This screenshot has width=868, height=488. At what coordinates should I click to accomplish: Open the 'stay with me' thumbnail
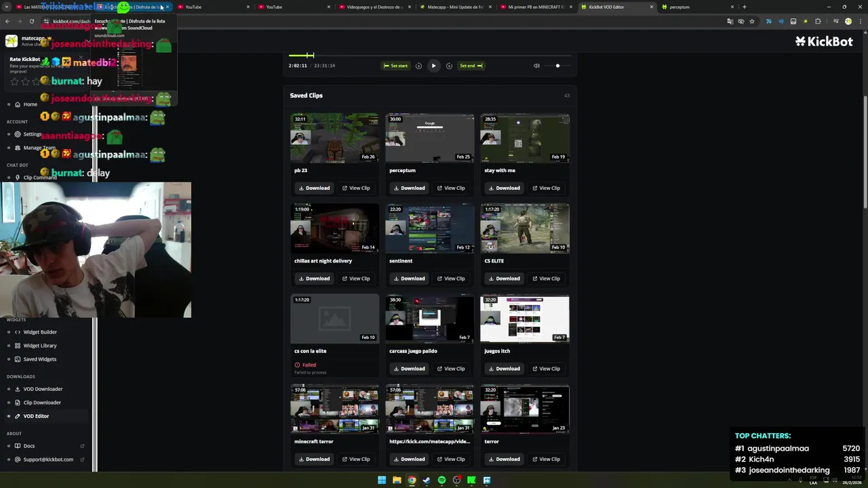525,138
